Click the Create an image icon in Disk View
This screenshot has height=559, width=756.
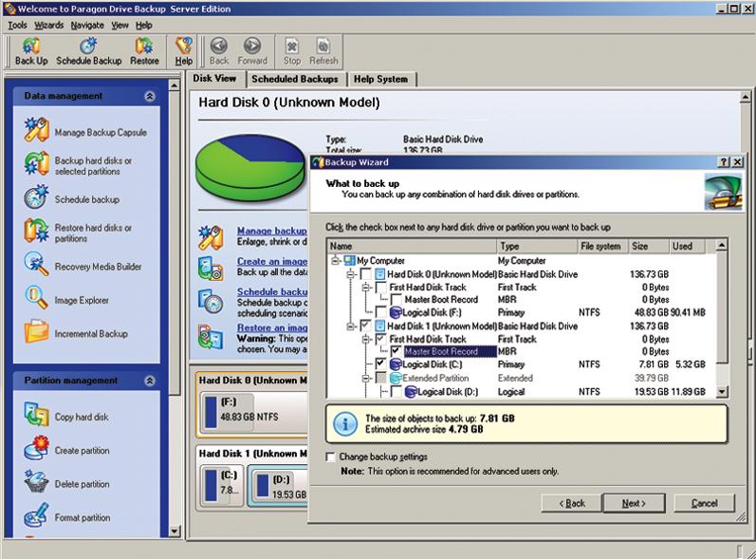coord(211,269)
